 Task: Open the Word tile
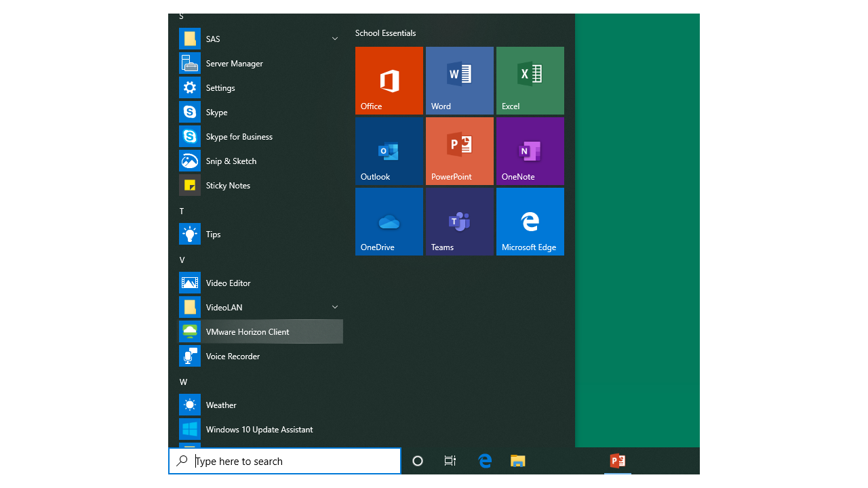pos(459,80)
